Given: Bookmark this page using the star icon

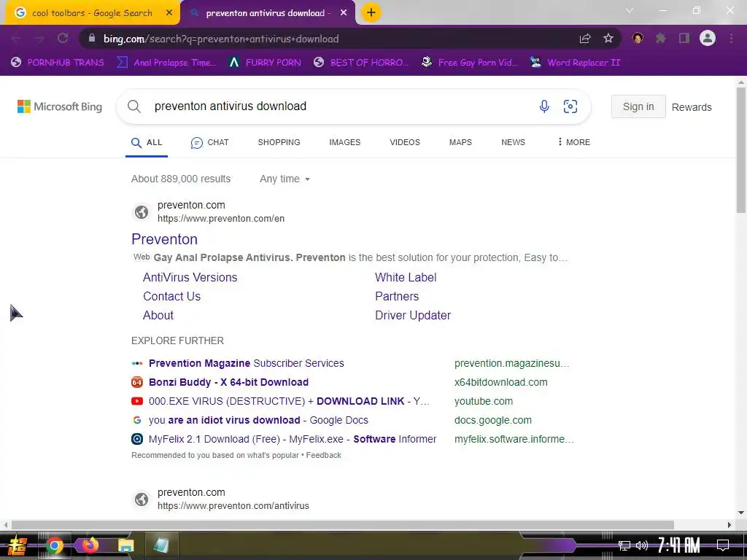Looking at the screenshot, I should (x=608, y=39).
